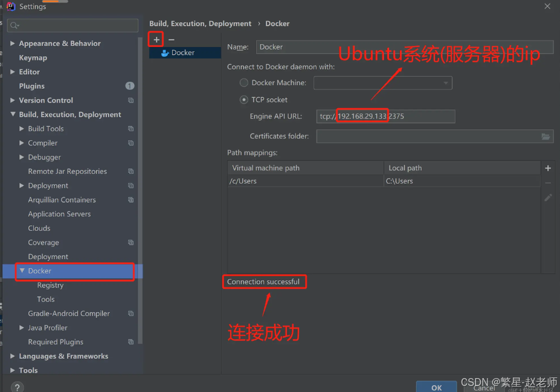The width and height of the screenshot is (560, 392).
Task: Expand the Java Profiler node arrow
Action: click(x=21, y=327)
